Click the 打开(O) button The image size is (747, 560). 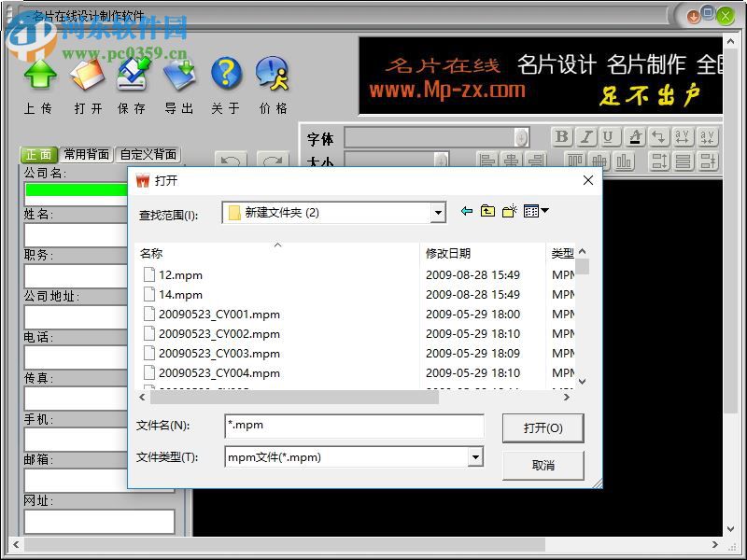(x=543, y=427)
